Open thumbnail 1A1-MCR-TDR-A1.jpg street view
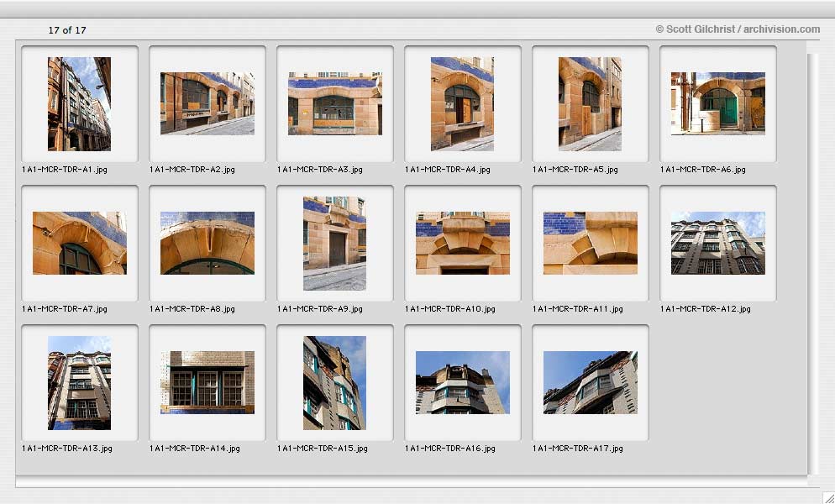 (x=79, y=104)
